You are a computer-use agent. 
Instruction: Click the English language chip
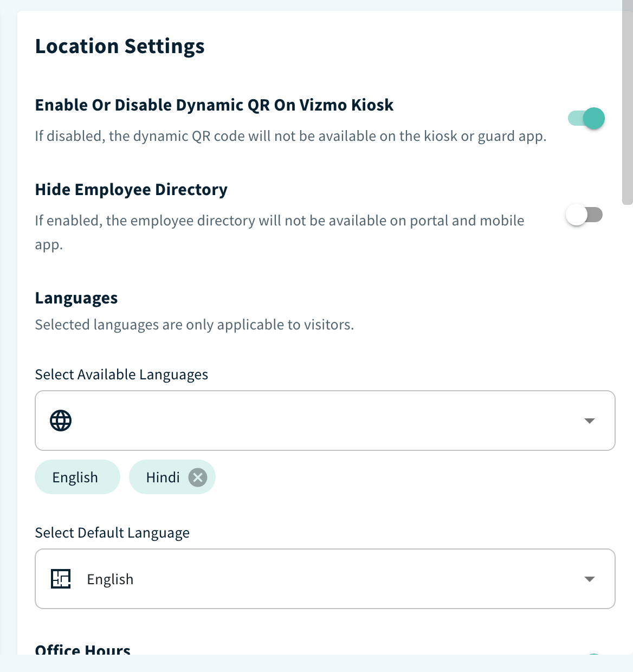[77, 477]
